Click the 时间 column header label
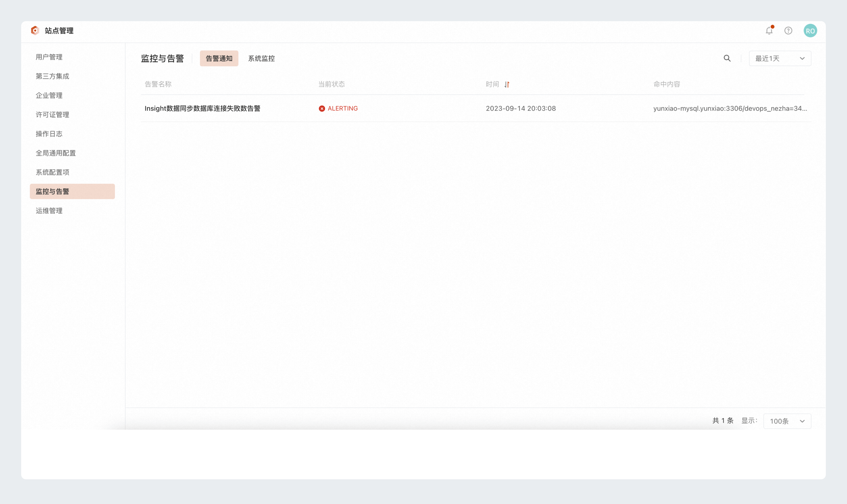Screen dimensions: 847x504 492,84
